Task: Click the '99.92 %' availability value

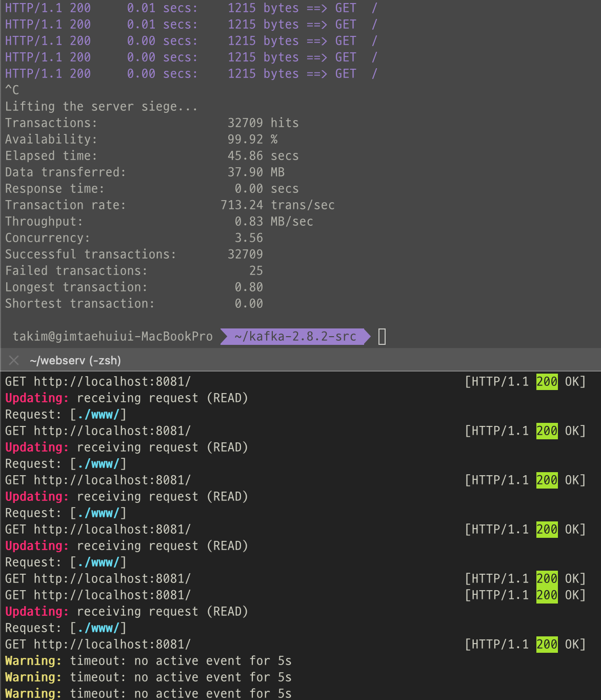Action: coord(252,140)
